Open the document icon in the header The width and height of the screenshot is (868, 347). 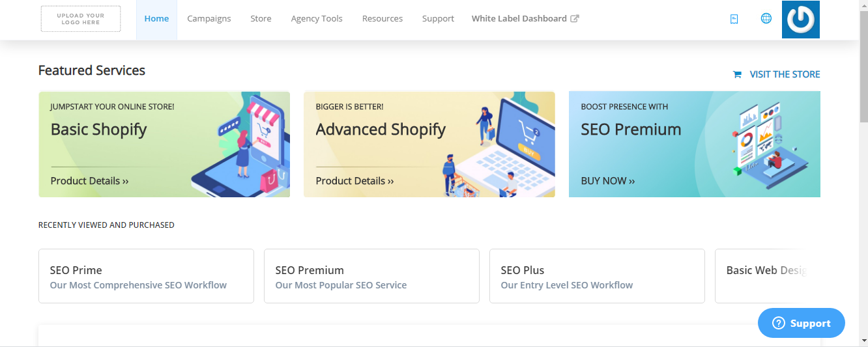(734, 19)
